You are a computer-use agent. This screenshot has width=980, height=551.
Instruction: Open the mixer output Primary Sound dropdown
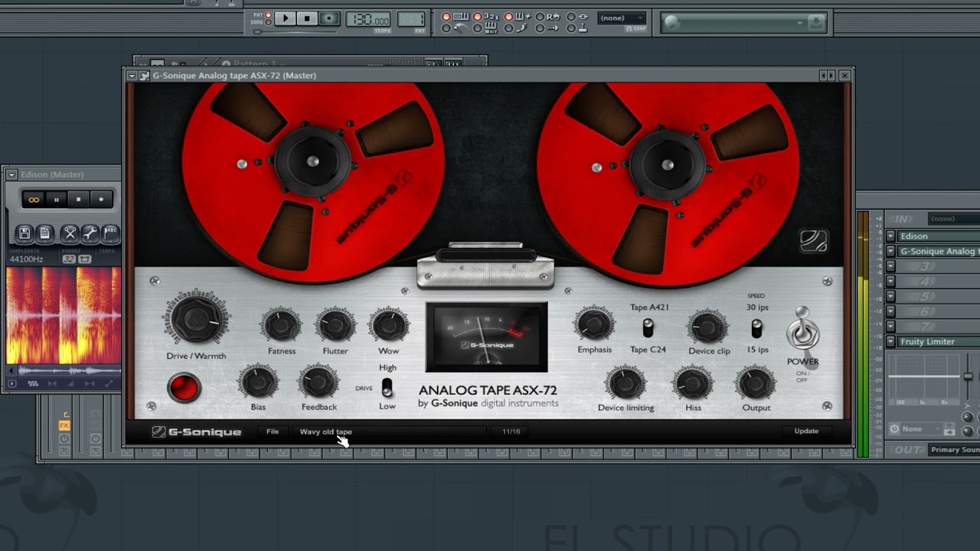(x=954, y=450)
